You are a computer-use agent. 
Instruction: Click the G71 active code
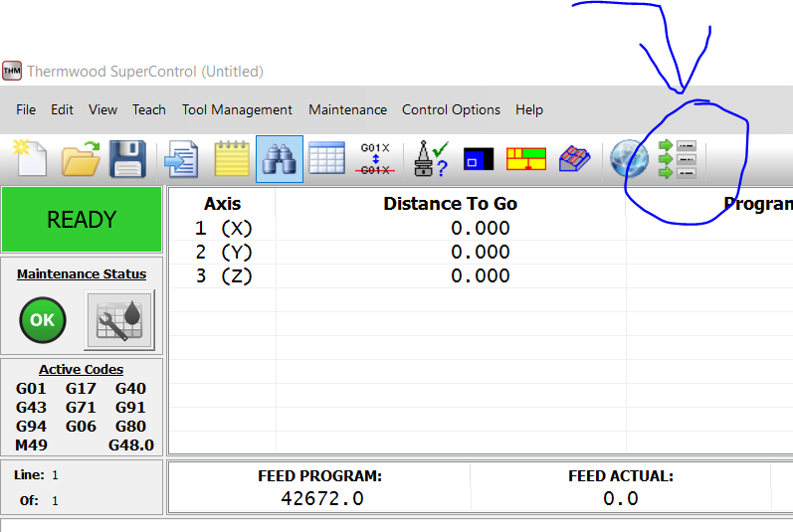pos(81,408)
